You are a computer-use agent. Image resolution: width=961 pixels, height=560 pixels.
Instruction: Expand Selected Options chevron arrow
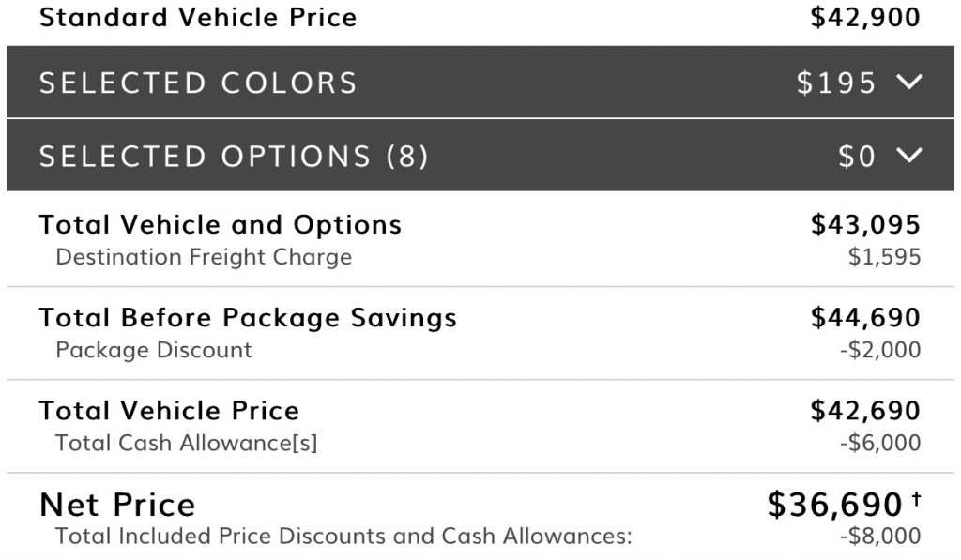coord(908,156)
